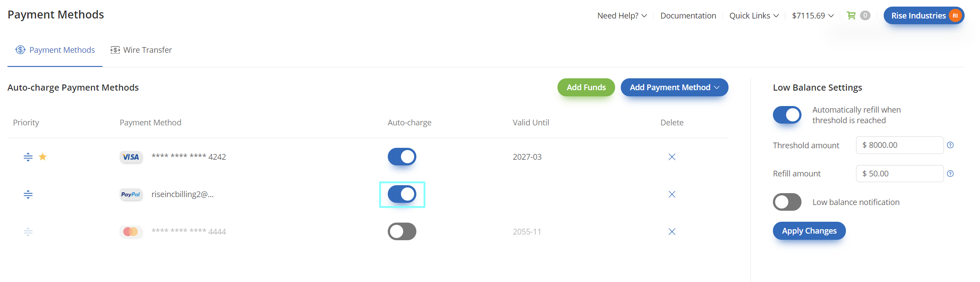Image resolution: width=980 pixels, height=282 pixels.
Task: Switch to the Wire Transfer tab
Action: 141,50
